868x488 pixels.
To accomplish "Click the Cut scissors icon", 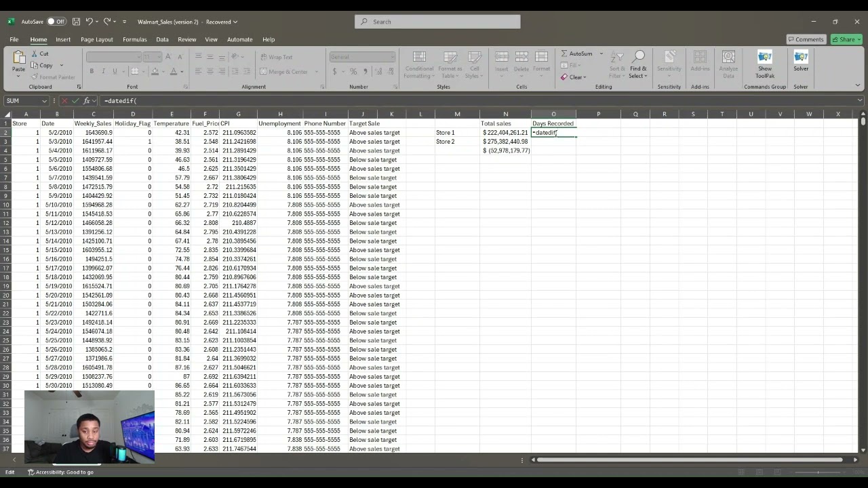I will tap(34, 54).
